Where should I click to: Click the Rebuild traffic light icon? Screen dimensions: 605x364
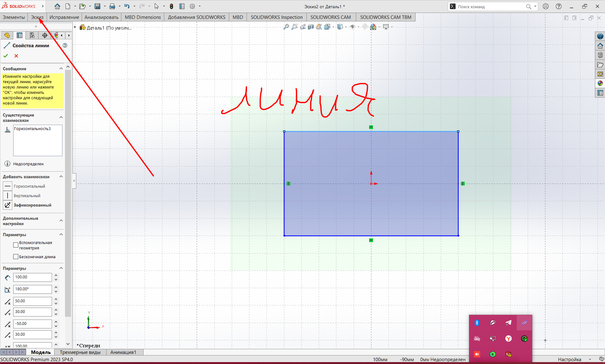[x=172, y=6]
